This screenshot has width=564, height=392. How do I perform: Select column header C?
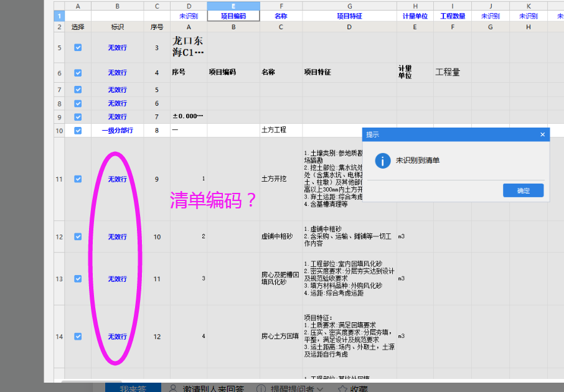click(x=157, y=6)
